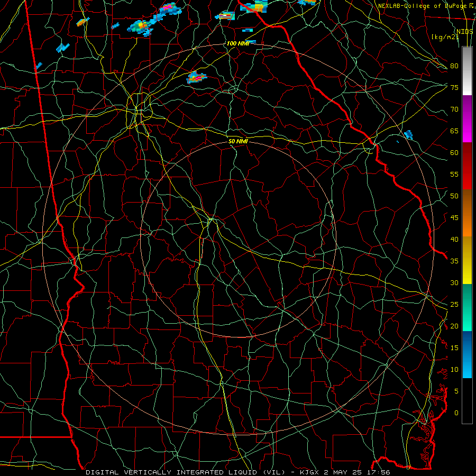Screen dimensions: 476x476
Task: Click the black bottom segment of the color bar
Action: [x=467, y=401]
